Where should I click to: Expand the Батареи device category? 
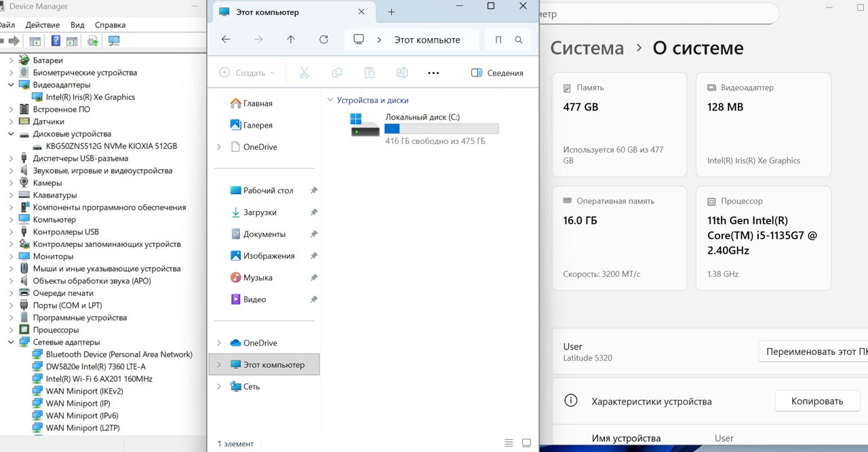[x=11, y=60]
